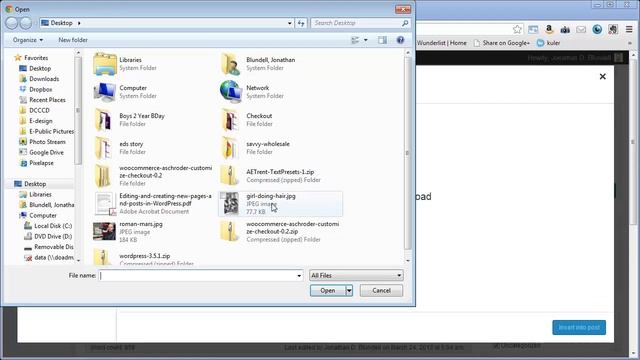
Task: Select the Computer system folder icon
Action: (104, 92)
